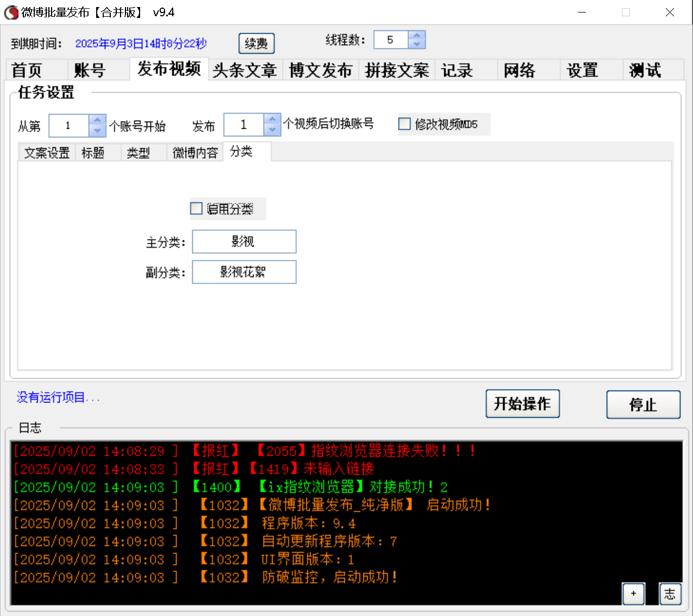Screen dimensions: 693x616
Task: Open the 副分类 selector showing 影视花絮
Action: [244, 272]
